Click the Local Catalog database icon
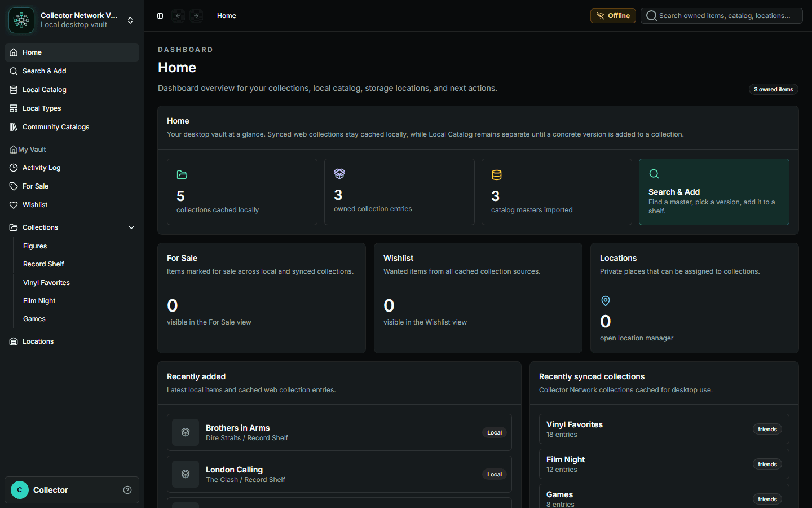 coord(14,90)
